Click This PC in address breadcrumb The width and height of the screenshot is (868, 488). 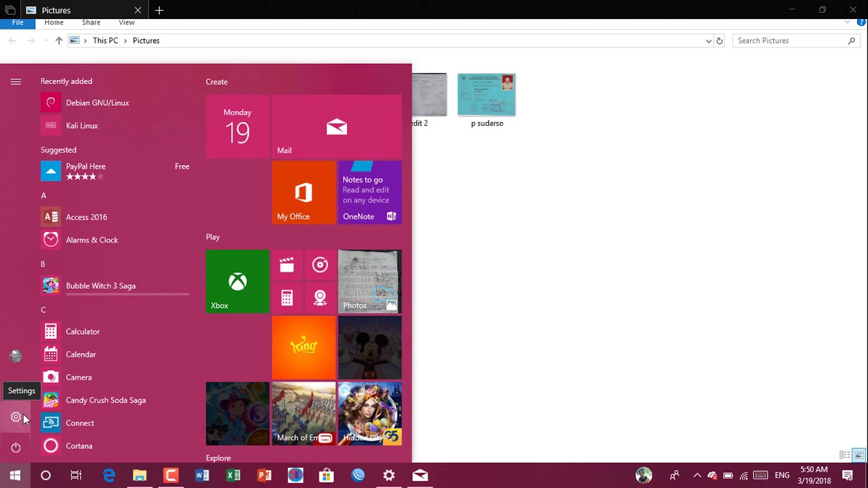tap(105, 41)
